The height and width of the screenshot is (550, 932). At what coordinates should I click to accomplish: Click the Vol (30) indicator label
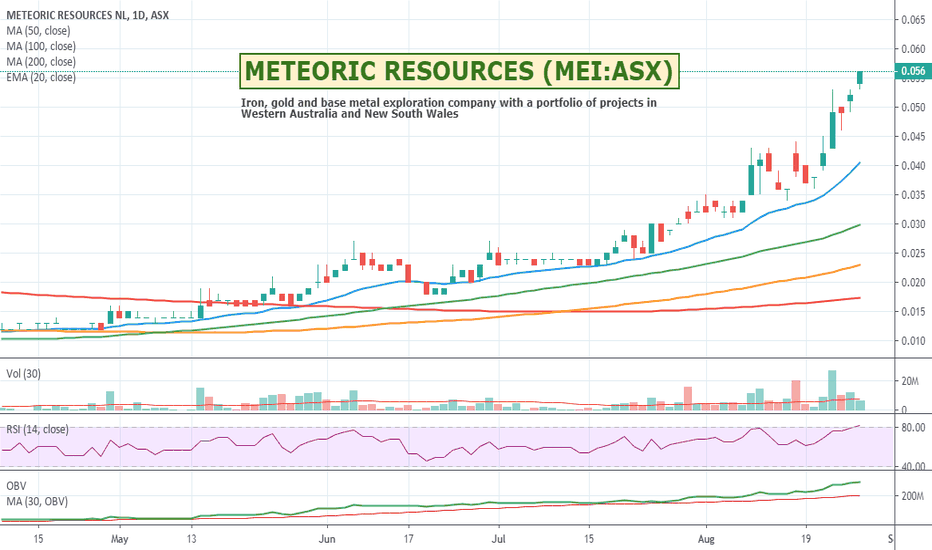point(23,374)
